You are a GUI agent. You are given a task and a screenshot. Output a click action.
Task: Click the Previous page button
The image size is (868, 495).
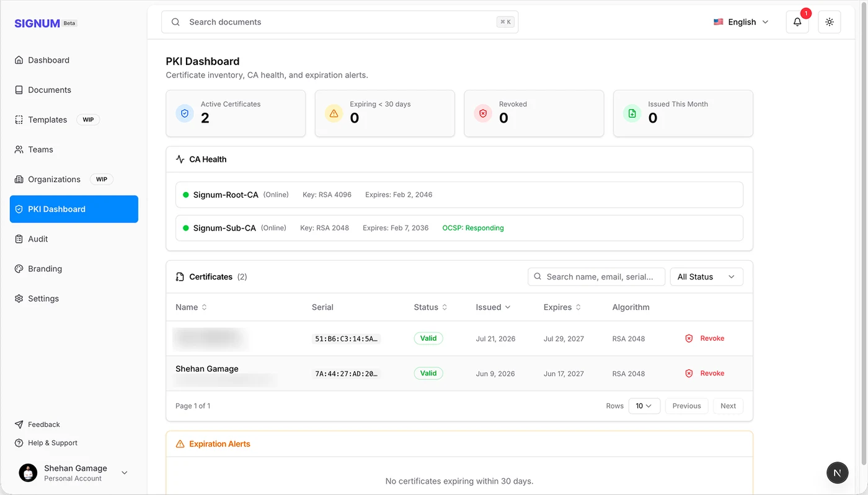686,406
